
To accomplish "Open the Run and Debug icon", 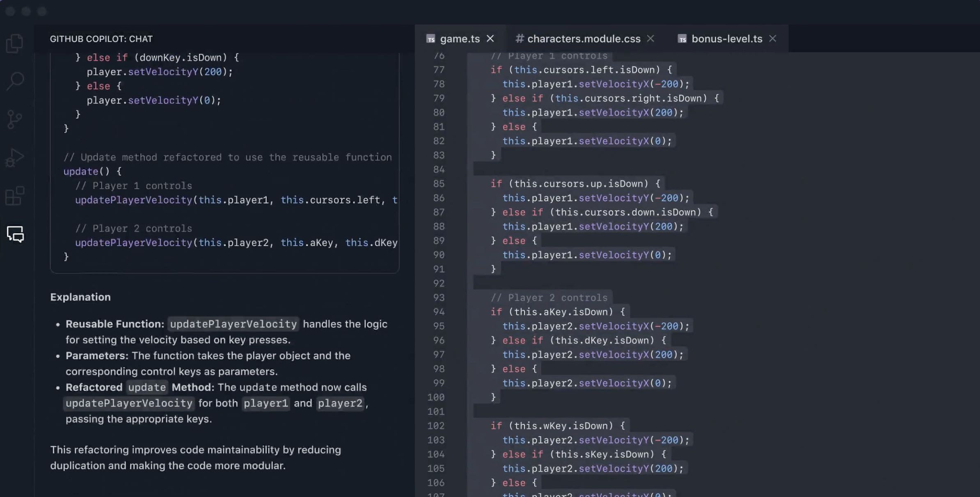I will (15, 158).
